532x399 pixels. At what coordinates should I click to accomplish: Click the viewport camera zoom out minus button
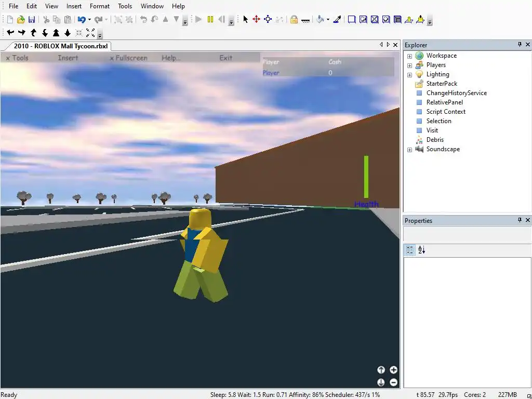point(394,383)
